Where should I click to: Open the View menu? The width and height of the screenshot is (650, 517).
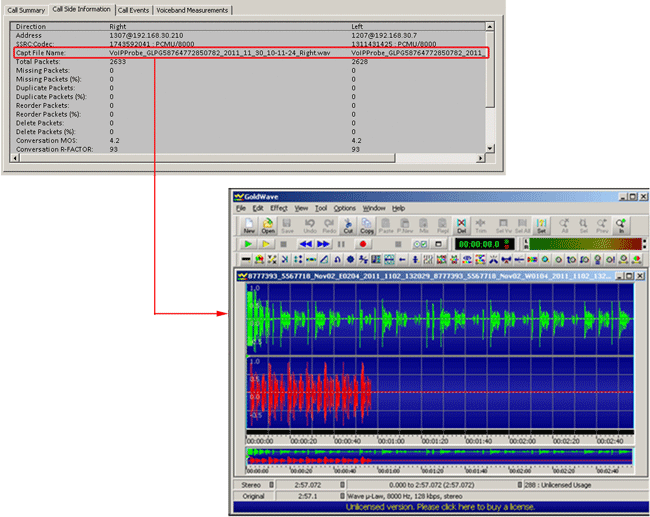tap(301, 208)
